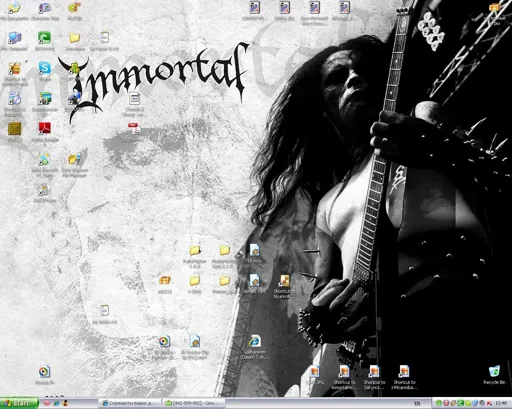Switch to the 442-999-492 taskbar window

tap(193, 403)
